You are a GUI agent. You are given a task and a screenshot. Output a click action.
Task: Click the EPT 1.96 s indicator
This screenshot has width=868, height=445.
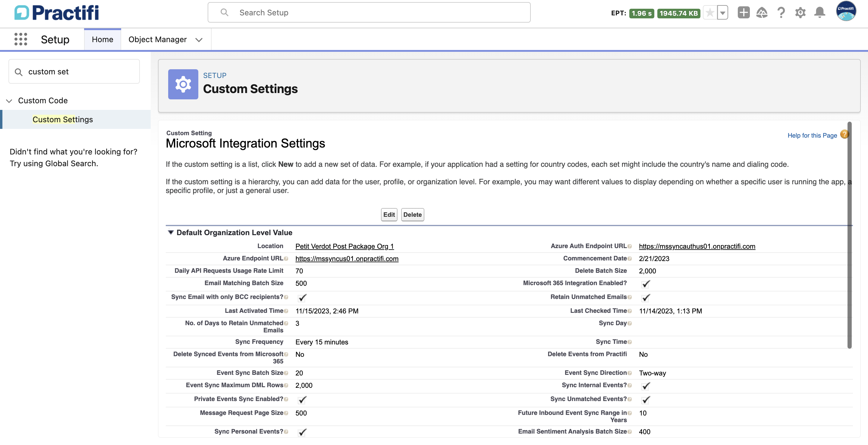(642, 13)
